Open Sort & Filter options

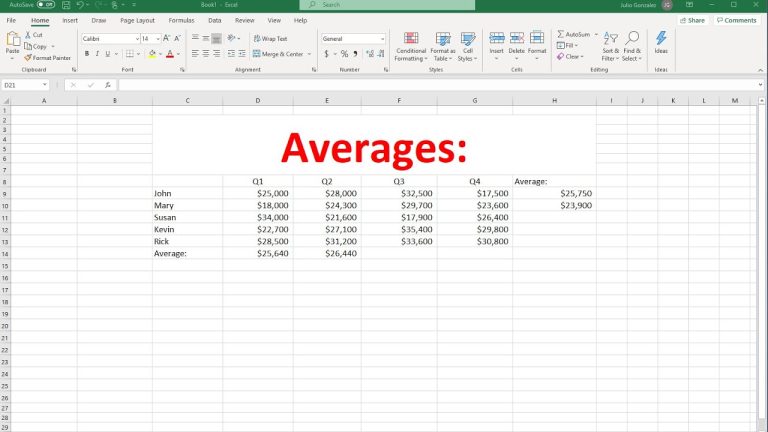610,46
